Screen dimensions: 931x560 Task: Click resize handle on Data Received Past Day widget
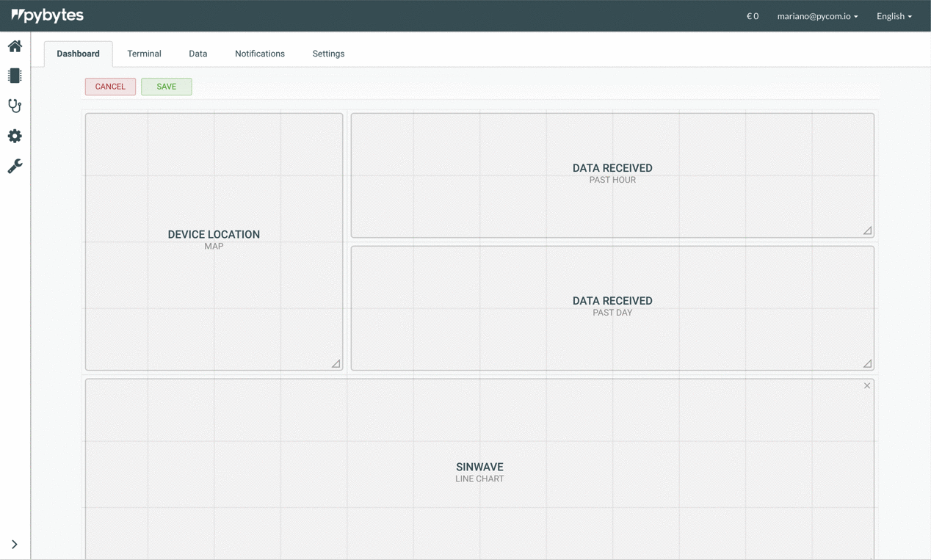867,363
